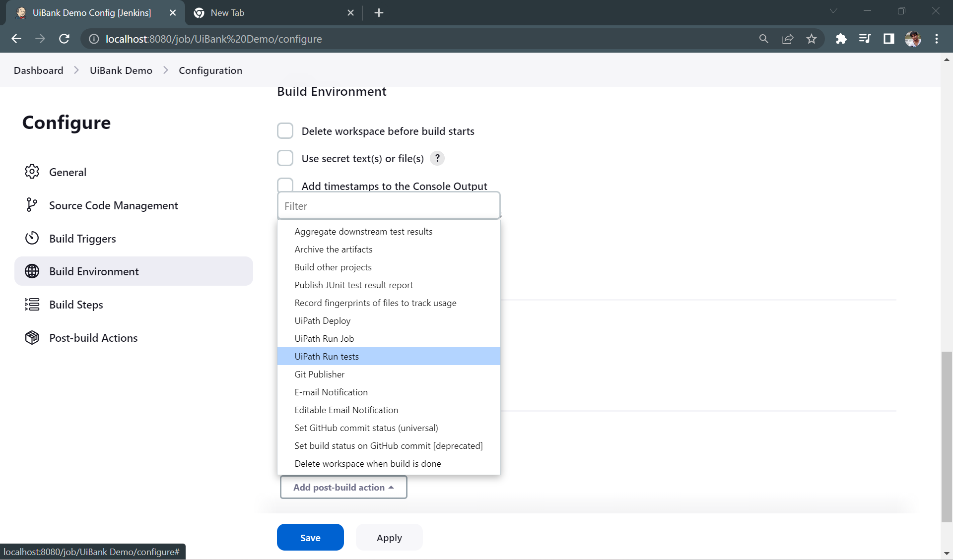Open the tab search chevron in title bar
This screenshot has width=953, height=560.
tap(833, 11)
